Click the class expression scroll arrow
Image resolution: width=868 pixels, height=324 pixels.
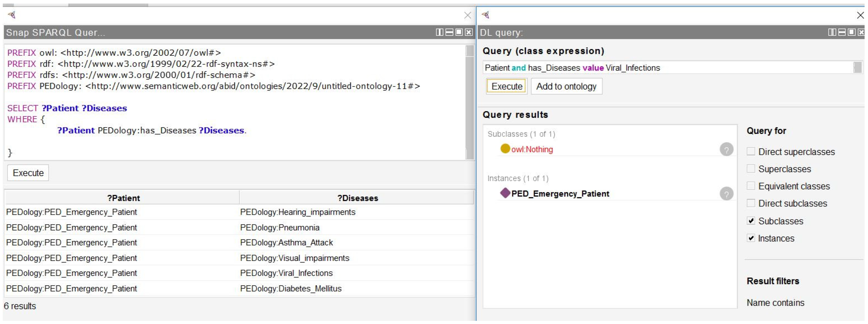858,68
